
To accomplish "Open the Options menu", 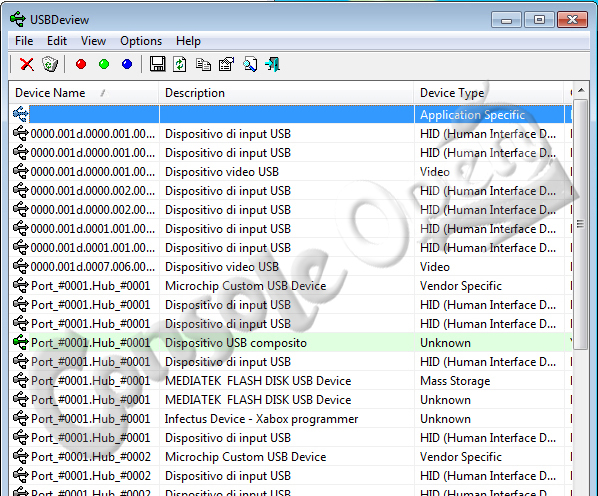I will point(141,41).
